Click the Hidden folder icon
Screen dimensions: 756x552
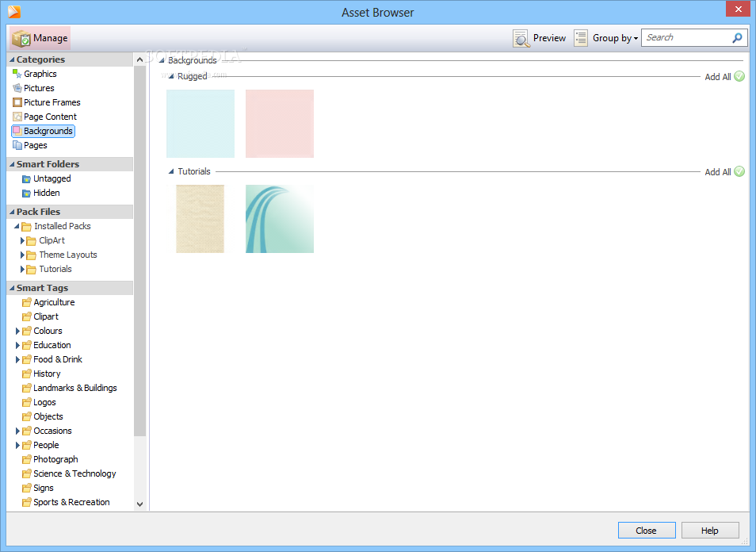(x=26, y=194)
